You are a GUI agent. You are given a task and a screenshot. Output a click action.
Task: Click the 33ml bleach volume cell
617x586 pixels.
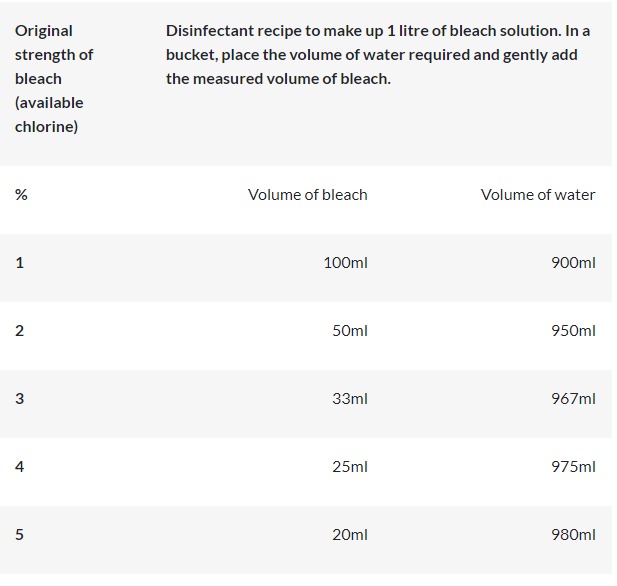pyautogui.click(x=349, y=399)
